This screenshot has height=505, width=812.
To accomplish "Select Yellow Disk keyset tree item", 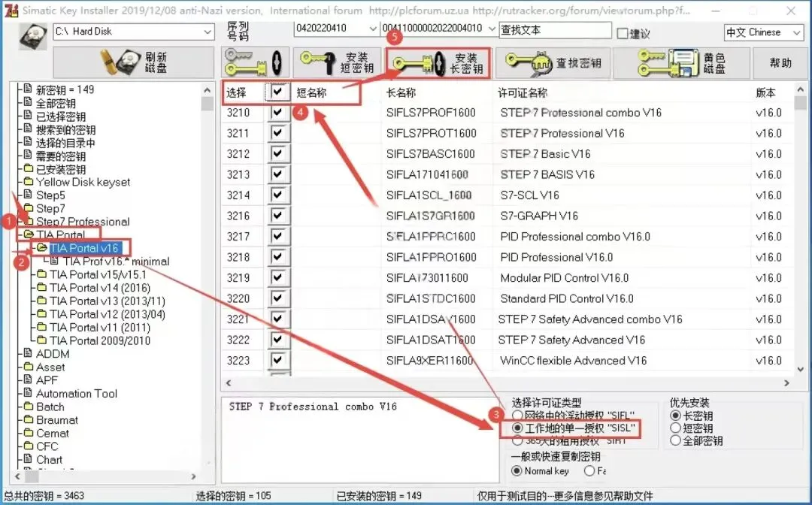I will coord(83,182).
